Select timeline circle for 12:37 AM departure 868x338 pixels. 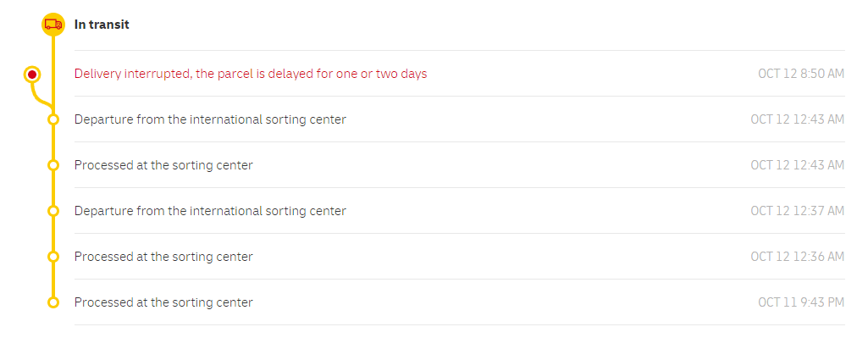pos(53,211)
